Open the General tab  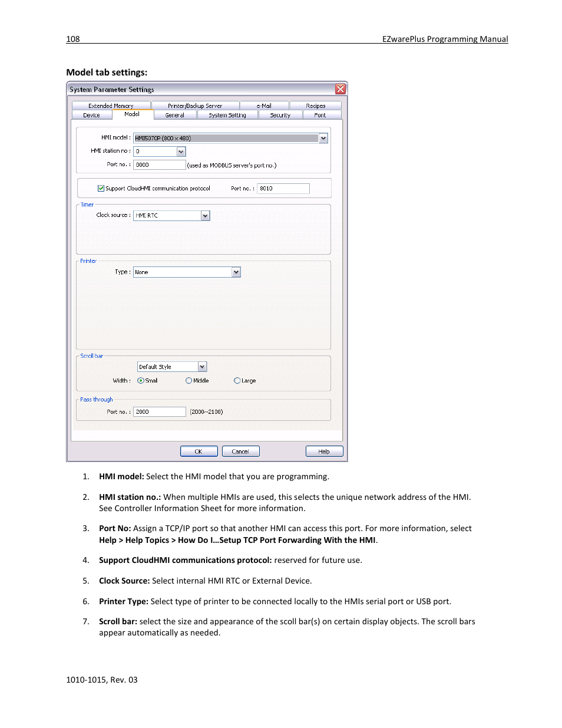click(175, 115)
